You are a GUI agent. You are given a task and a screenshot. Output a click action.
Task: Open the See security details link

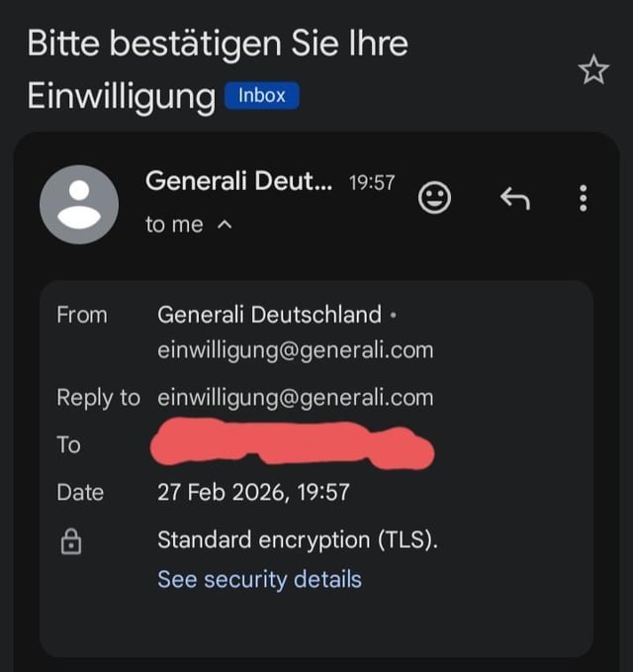(x=259, y=579)
